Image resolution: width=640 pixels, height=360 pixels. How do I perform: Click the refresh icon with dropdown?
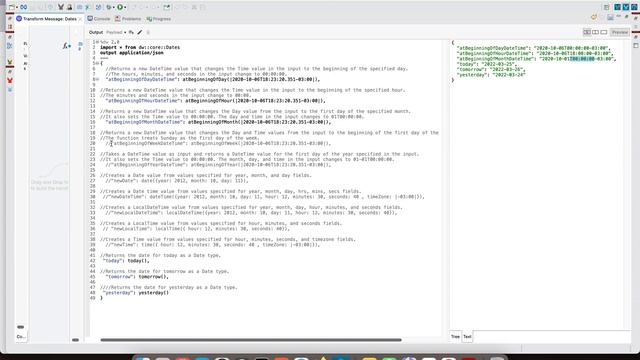(109, 7)
